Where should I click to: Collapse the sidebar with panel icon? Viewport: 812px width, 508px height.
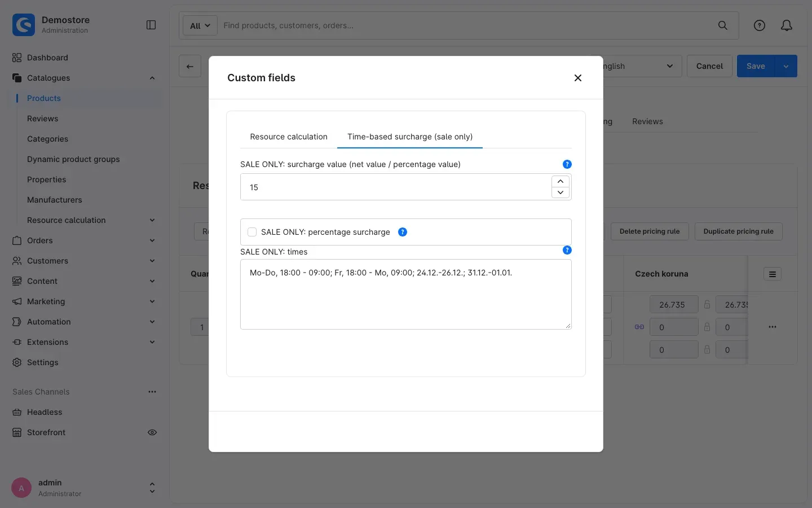tap(151, 25)
